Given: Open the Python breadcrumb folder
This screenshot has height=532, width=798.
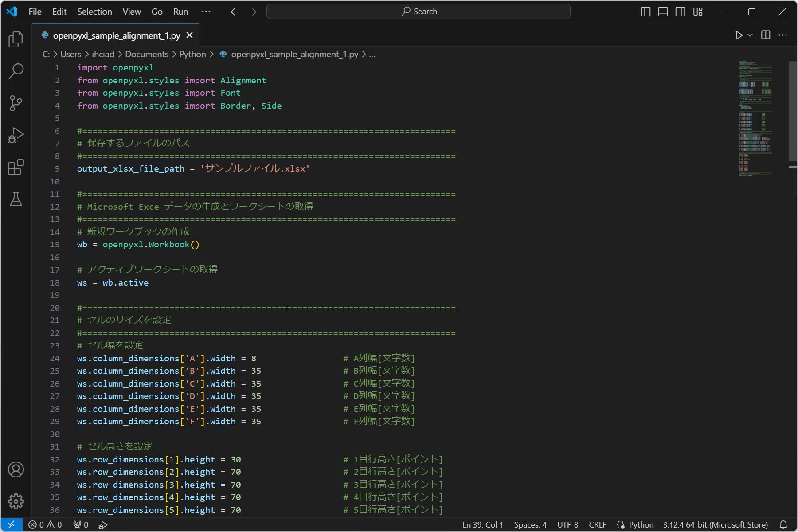Looking at the screenshot, I should (192, 54).
